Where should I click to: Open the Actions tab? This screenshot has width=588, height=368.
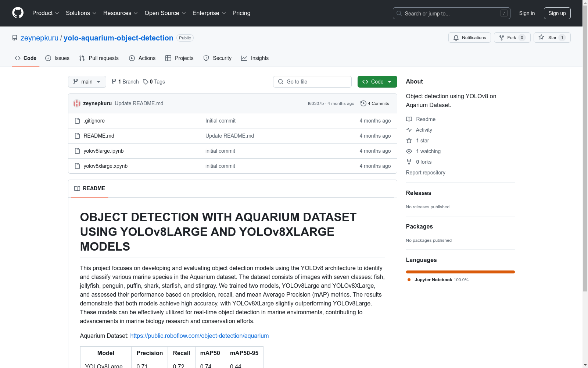tap(142, 58)
